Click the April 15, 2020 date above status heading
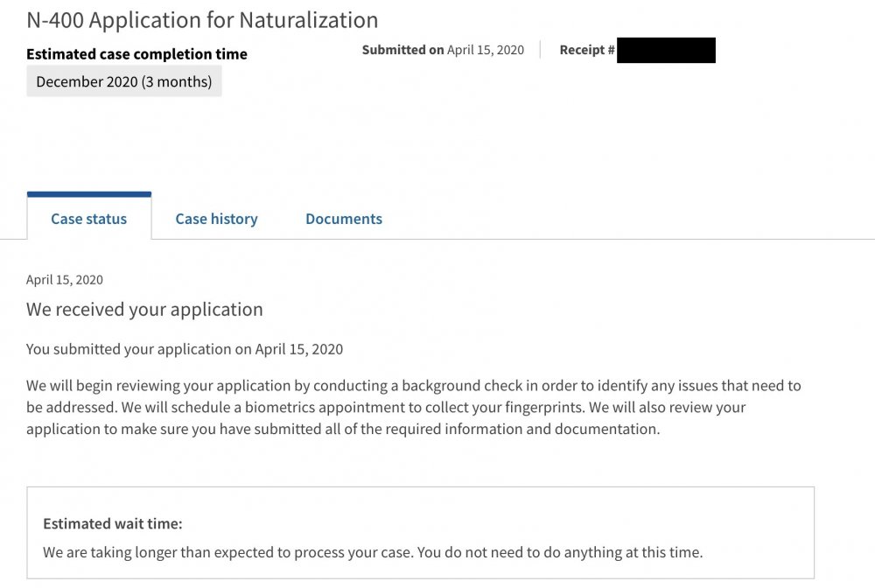 (x=65, y=279)
